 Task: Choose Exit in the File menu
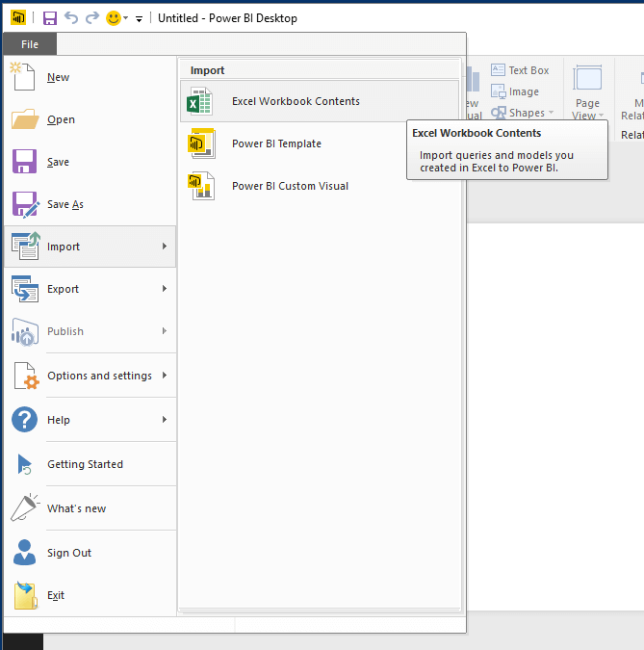pos(90,595)
